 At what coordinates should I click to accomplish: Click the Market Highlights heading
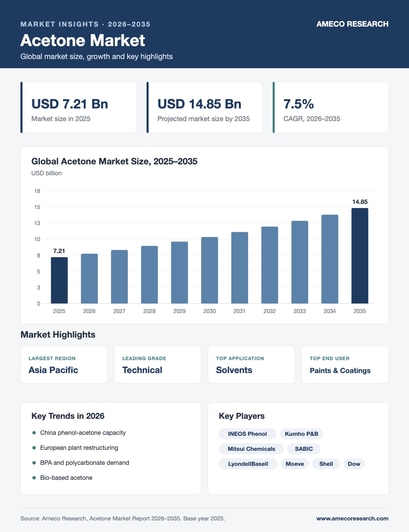(58, 335)
